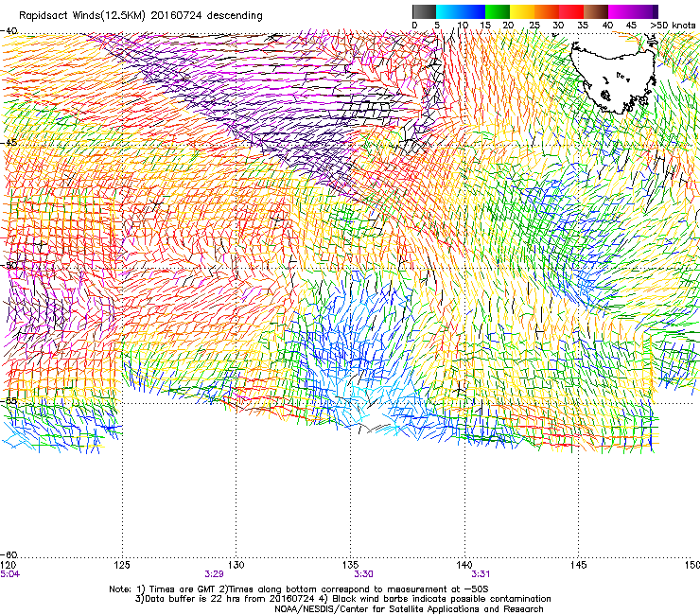This screenshot has width=700, height=615.
Task: Click the Tasmania landmass outline on map
Action: (614, 76)
